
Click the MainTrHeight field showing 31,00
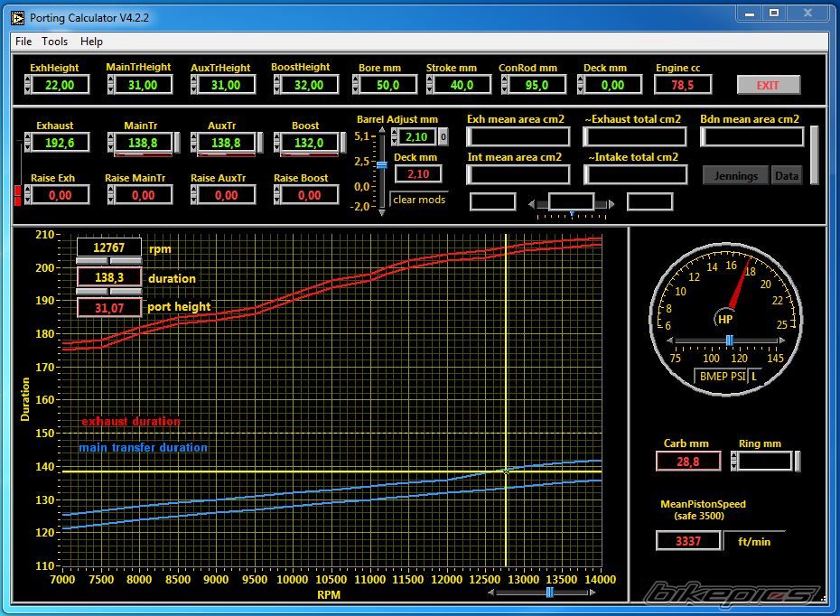(143, 85)
